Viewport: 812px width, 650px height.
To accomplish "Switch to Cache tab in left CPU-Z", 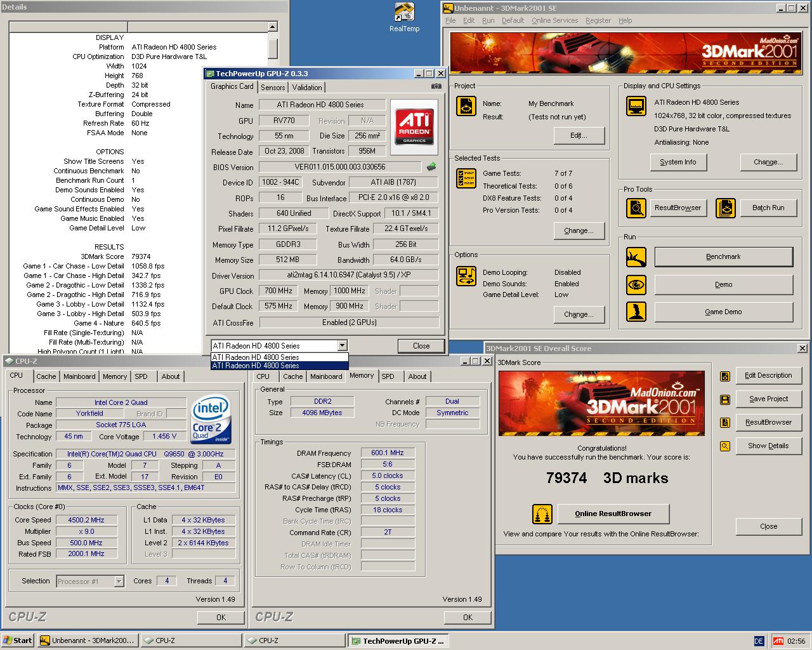I will tap(46, 376).
